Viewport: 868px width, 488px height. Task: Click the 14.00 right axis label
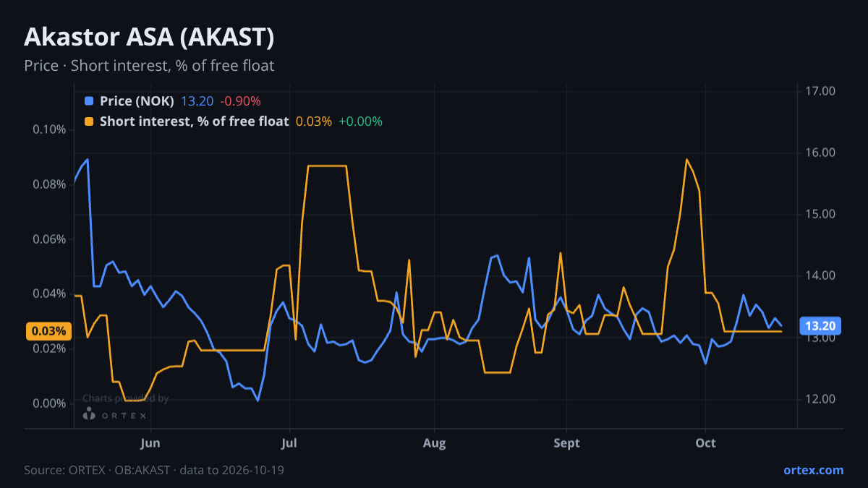tap(821, 276)
